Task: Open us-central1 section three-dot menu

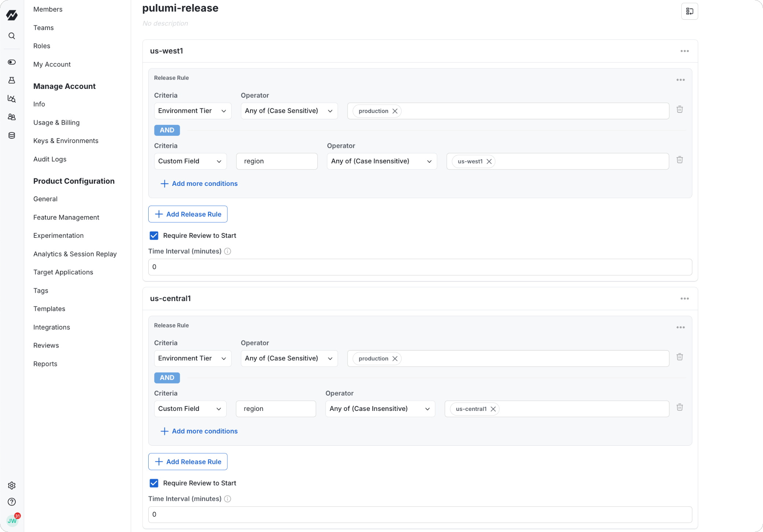Action: [685, 299]
